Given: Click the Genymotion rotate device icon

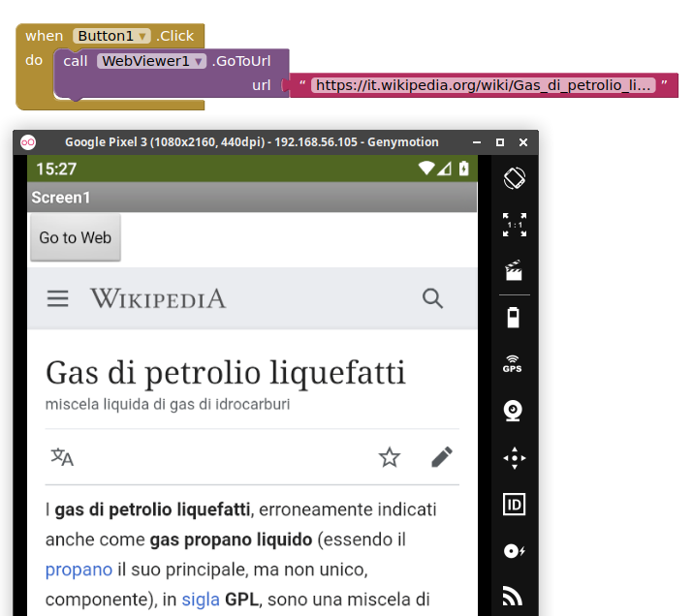Looking at the screenshot, I should click(x=514, y=178).
